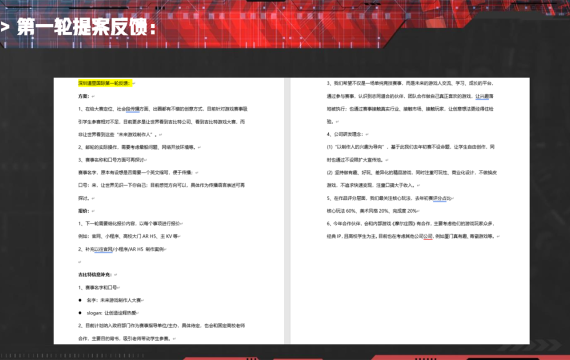Click the left document page thumbnail
This screenshot has height=360, width=570.
pyautogui.click(x=169, y=211)
